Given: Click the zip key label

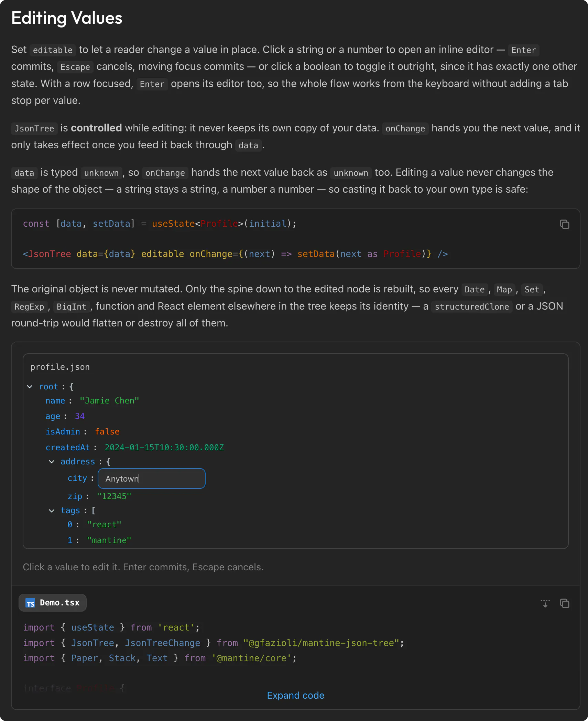Looking at the screenshot, I should pyautogui.click(x=75, y=496).
